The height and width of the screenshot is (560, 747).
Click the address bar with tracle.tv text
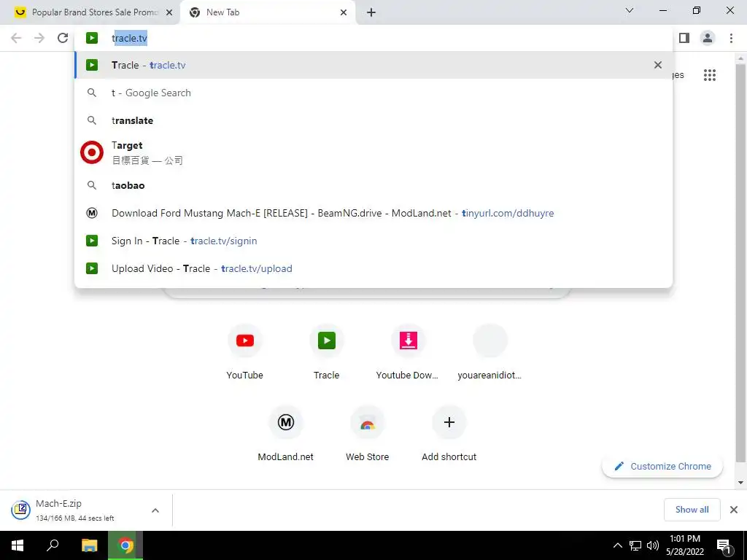click(373, 38)
